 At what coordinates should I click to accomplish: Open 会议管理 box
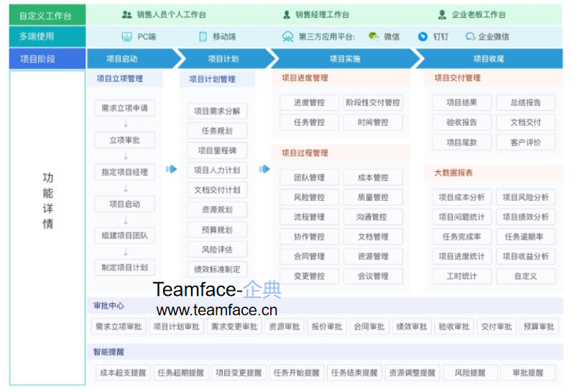pos(373,276)
